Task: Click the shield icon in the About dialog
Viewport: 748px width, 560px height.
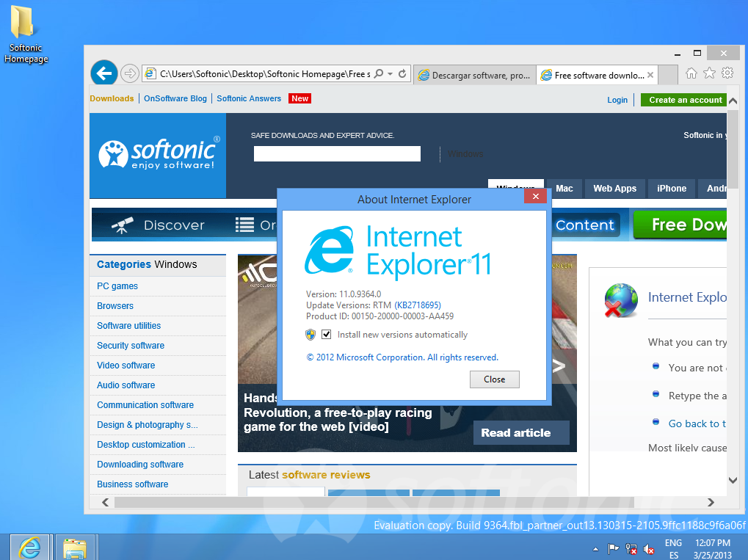Action: [x=311, y=334]
